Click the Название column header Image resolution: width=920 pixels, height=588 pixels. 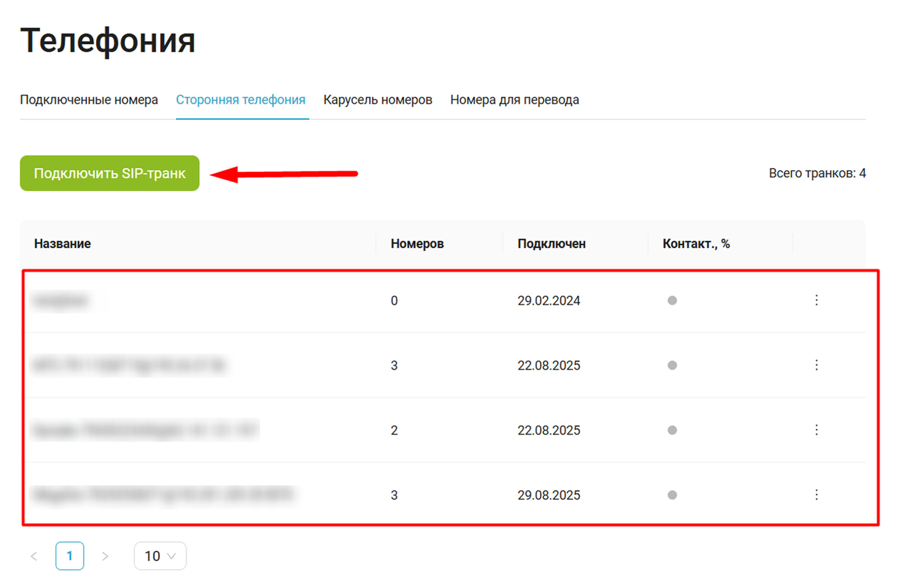62,243
